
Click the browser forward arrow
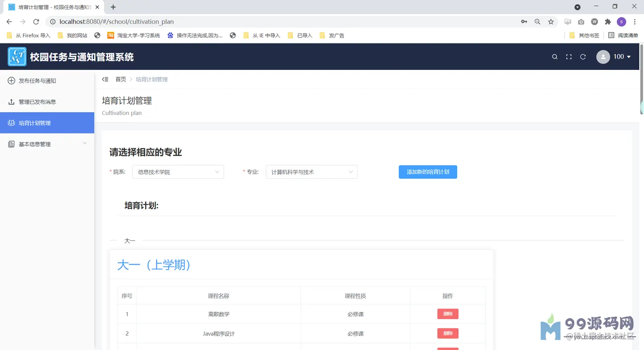[23, 22]
